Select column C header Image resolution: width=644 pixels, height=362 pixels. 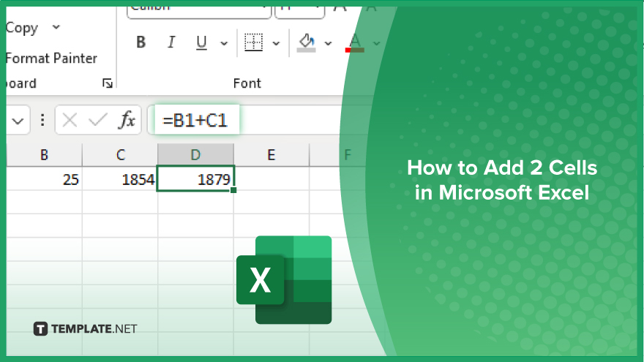click(120, 155)
